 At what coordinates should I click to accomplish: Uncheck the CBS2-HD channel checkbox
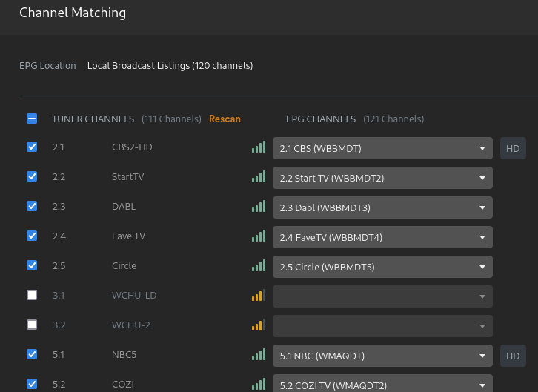point(32,147)
